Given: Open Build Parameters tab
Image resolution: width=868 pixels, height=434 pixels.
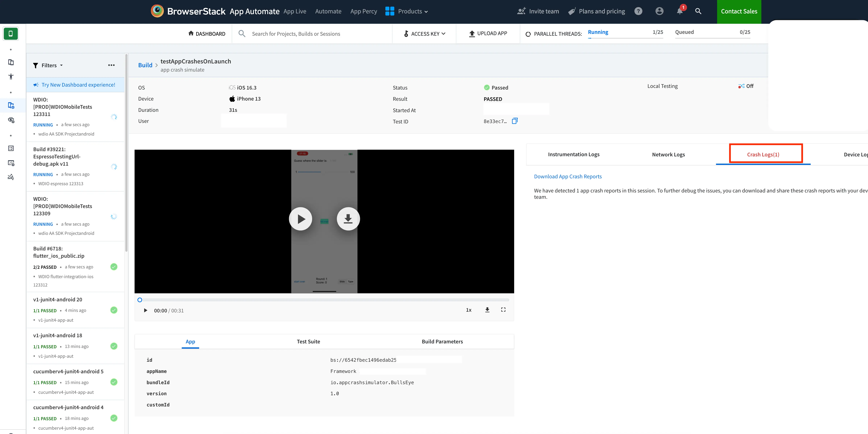Looking at the screenshot, I should 442,341.
